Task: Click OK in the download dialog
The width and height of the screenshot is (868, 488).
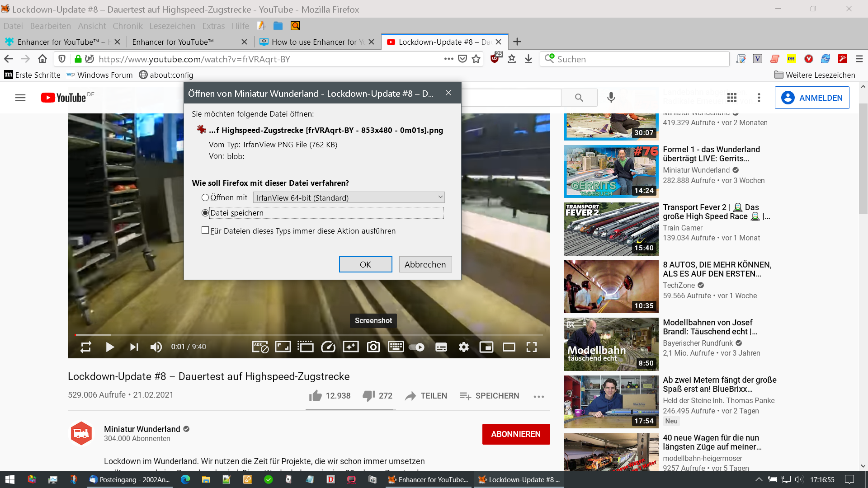Action: pos(365,264)
